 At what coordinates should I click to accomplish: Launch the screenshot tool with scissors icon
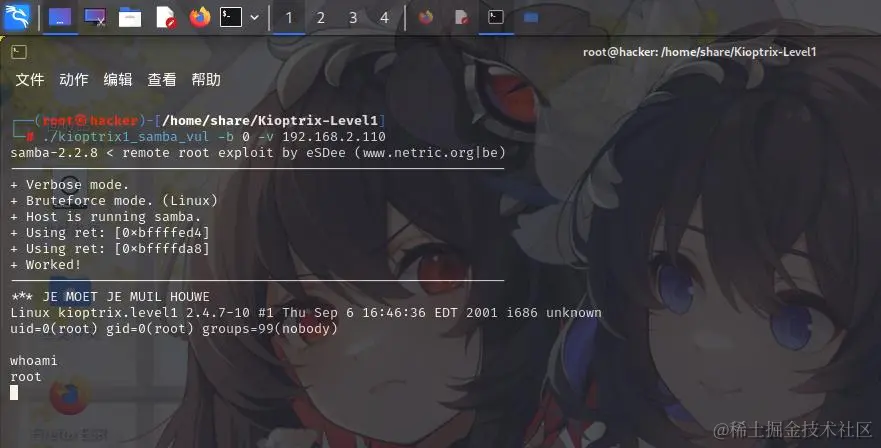click(95, 17)
